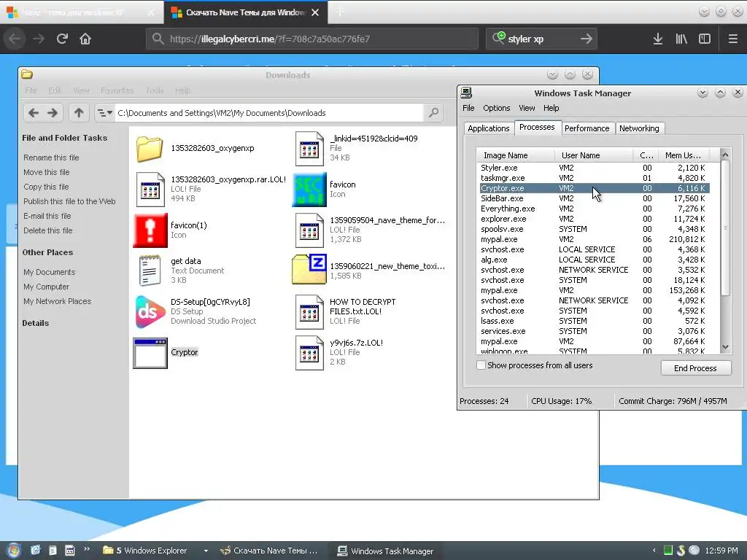Go back in the Downloads explorer window
Viewport: 747px width, 560px height.
point(34,113)
